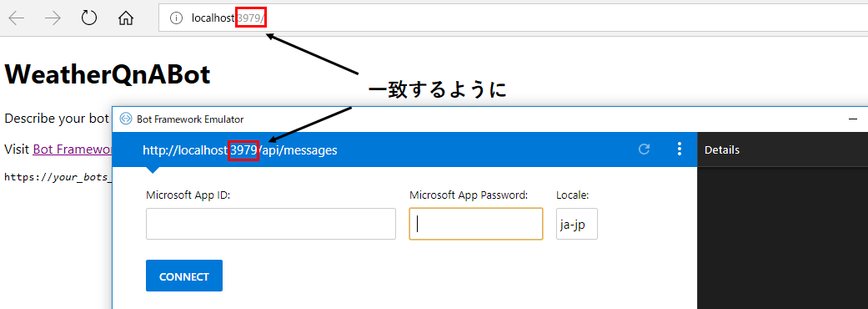Image resolution: width=868 pixels, height=309 pixels.
Task: Click the "Microsoft App Password:" label
Action: coord(469,195)
